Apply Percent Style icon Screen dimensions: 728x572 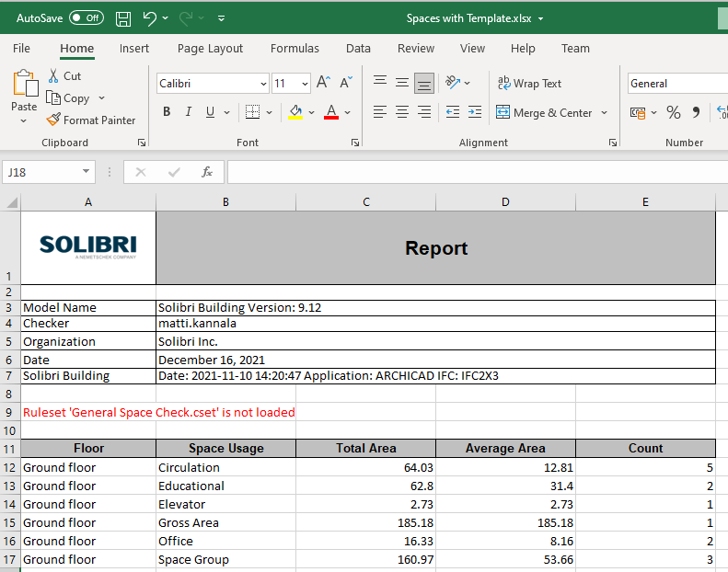673,112
